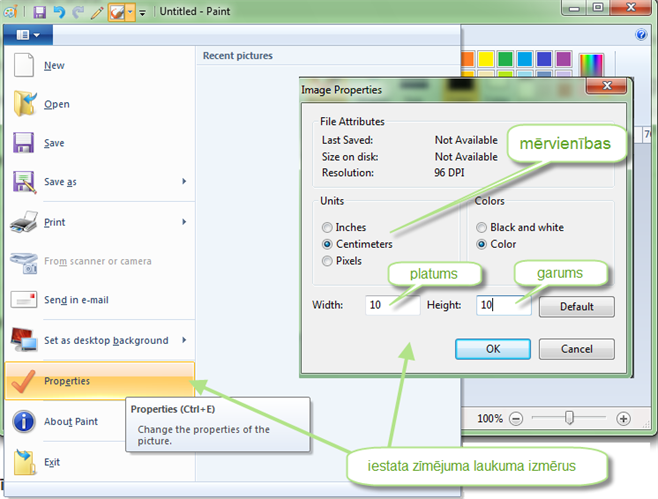Click the zoom in plus icon

[x=624, y=418]
